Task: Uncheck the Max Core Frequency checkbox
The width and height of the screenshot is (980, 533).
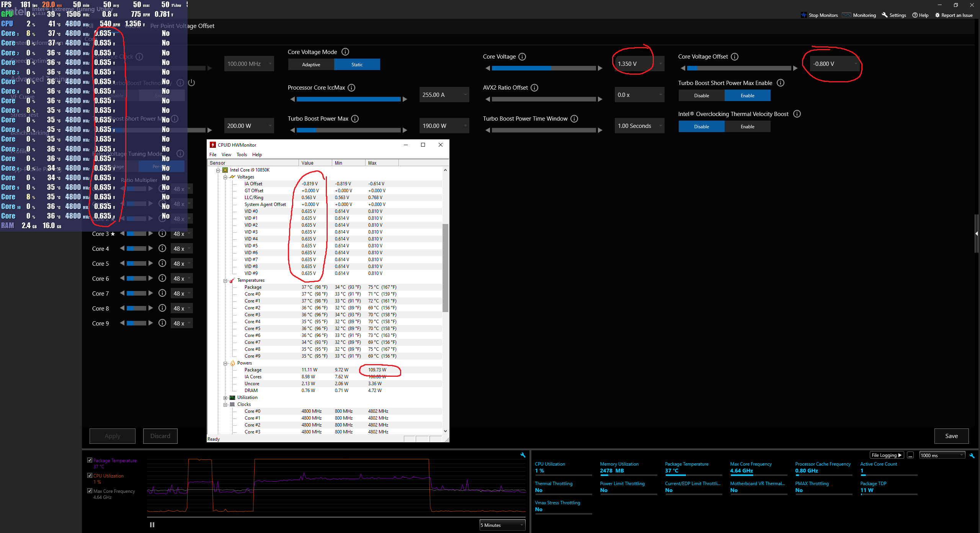Action: [x=90, y=491]
